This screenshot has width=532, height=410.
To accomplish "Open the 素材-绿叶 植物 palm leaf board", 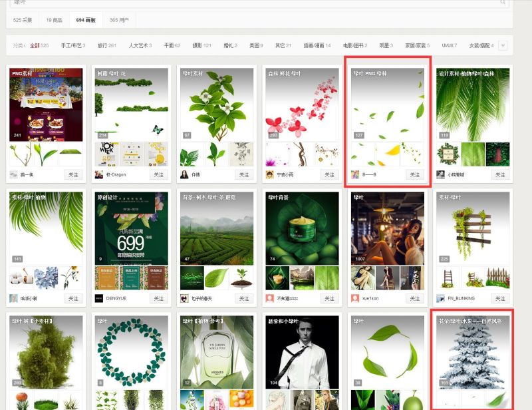I will [46, 228].
